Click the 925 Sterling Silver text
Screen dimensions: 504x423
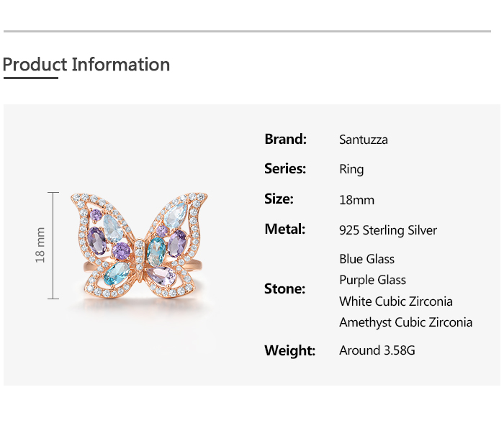[388, 231]
